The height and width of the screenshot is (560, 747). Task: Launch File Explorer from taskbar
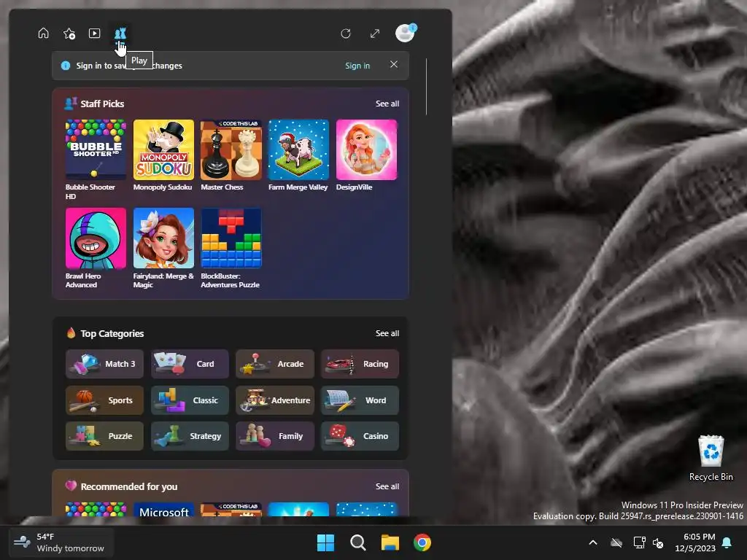coord(390,542)
